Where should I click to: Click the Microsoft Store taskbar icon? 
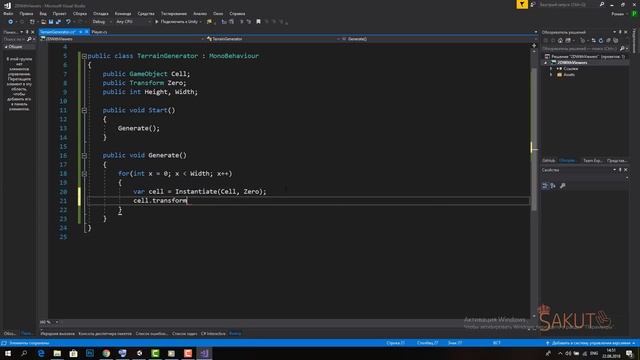[73, 353]
